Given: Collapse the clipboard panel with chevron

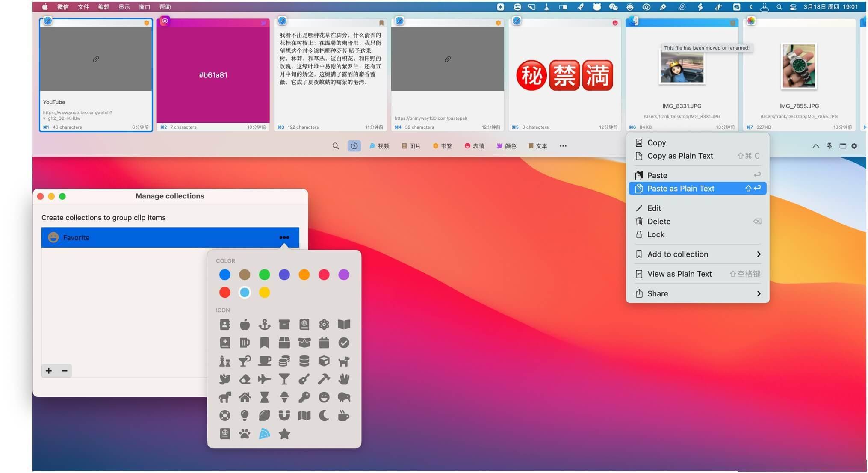Looking at the screenshot, I should [815, 146].
